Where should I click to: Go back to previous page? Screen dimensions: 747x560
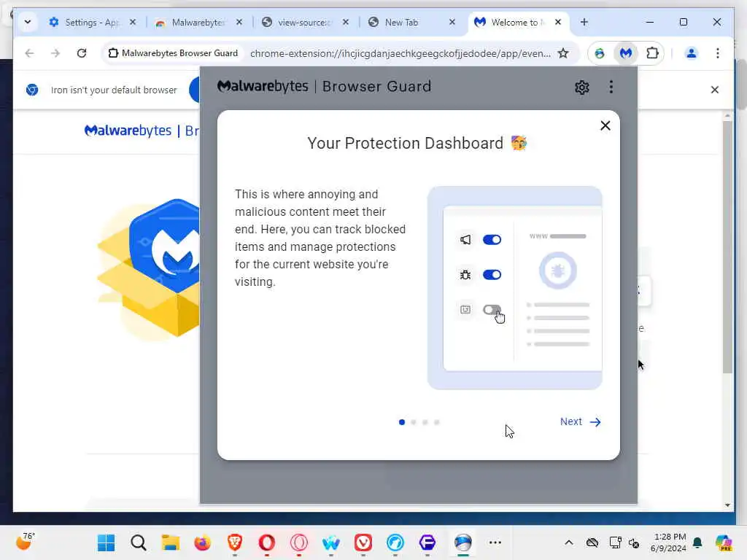point(29,53)
